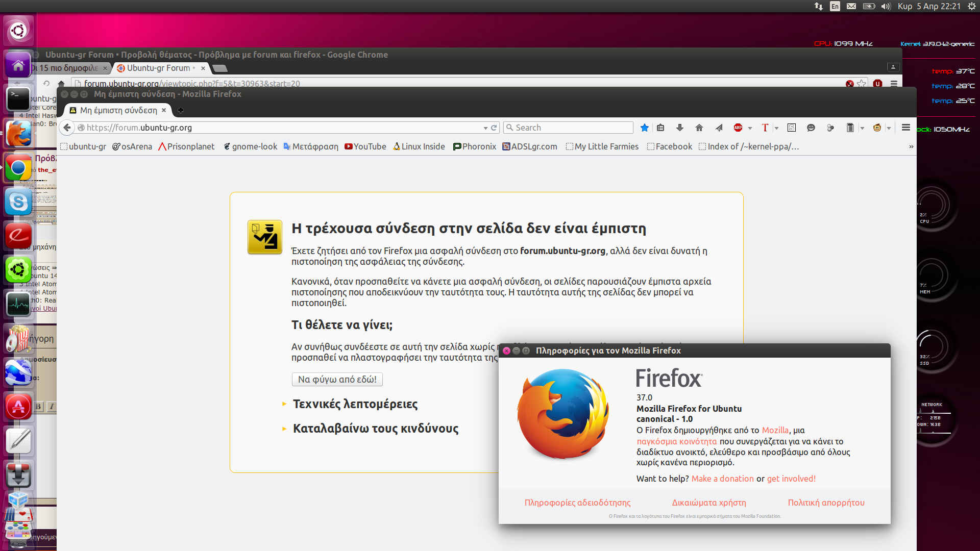This screenshot has height=551, width=980.
Task: Toggle the blue bookmark star
Action: [x=645, y=128]
